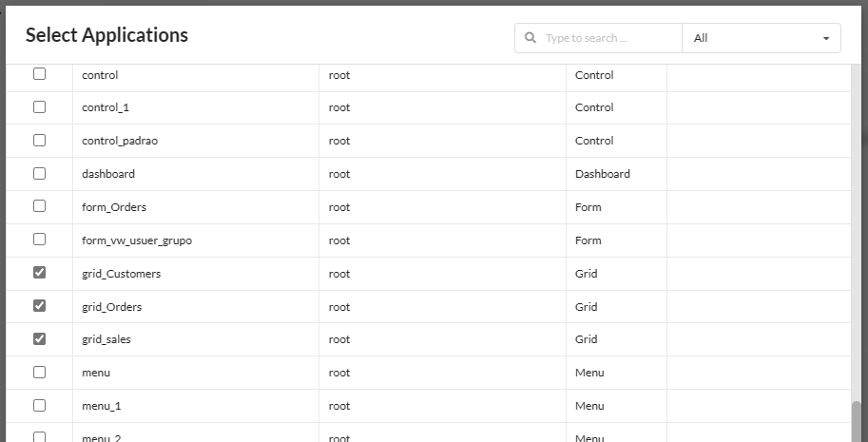
Task: Click the grid_Customers application name
Action: coord(122,274)
